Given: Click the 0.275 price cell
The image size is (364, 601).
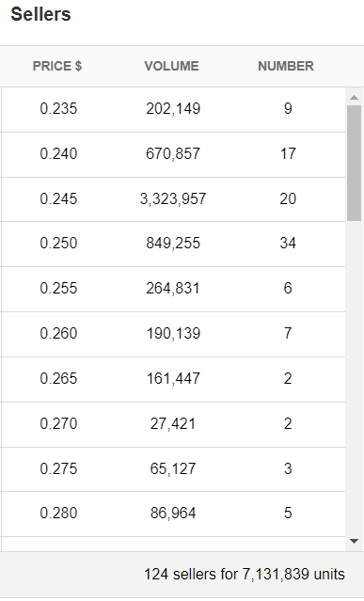Looking at the screenshot, I should 58,468.
